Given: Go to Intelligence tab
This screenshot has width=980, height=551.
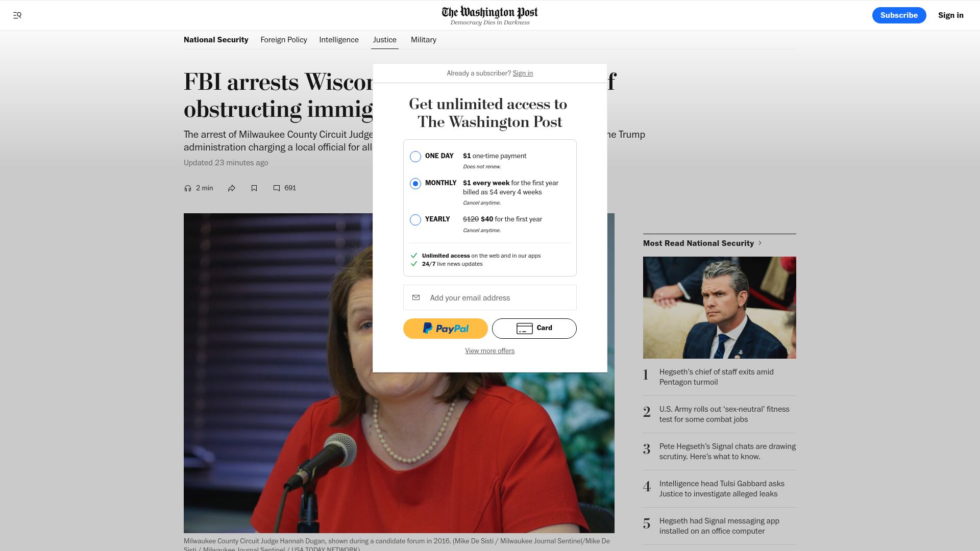Looking at the screenshot, I should click(339, 40).
